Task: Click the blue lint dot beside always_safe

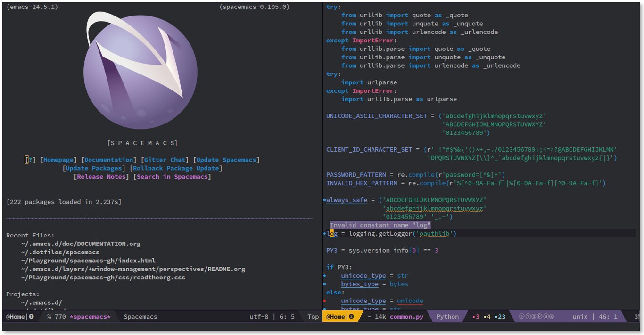Action: coord(324,200)
